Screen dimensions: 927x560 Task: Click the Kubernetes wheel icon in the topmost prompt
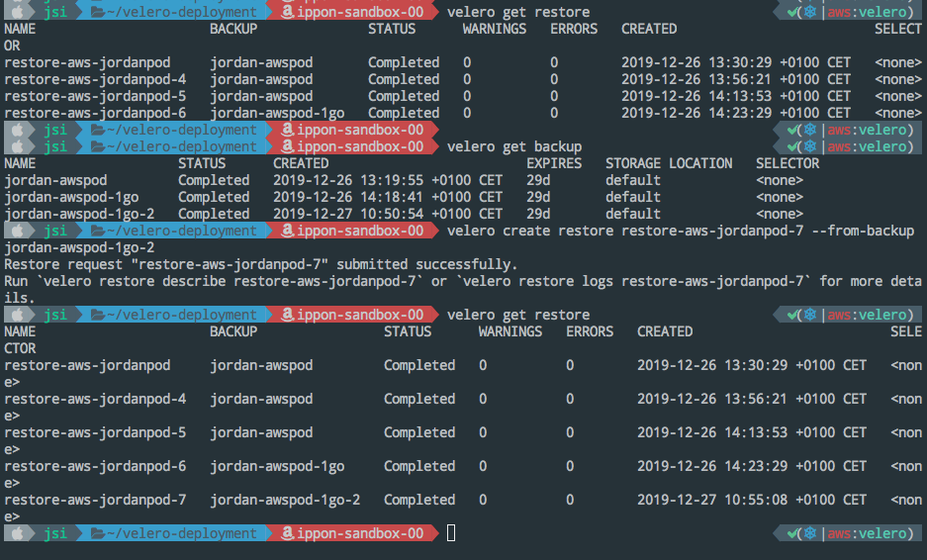pyautogui.click(x=810, y=13)
